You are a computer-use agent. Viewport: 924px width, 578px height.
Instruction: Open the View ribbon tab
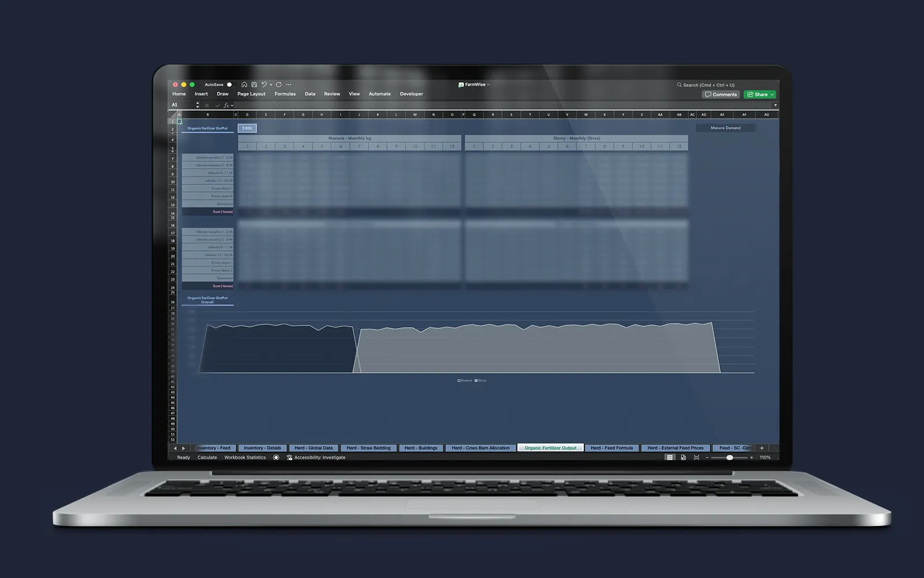coord(354,94)
